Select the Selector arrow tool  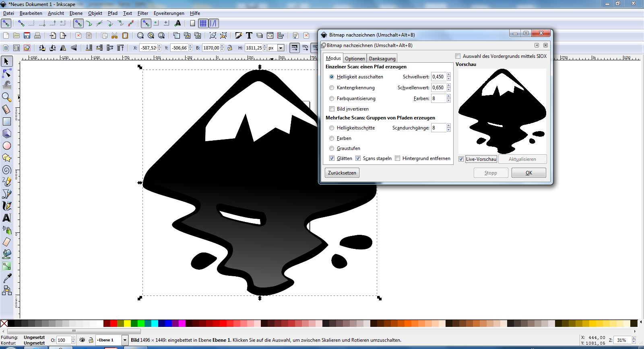click(6, 61)
